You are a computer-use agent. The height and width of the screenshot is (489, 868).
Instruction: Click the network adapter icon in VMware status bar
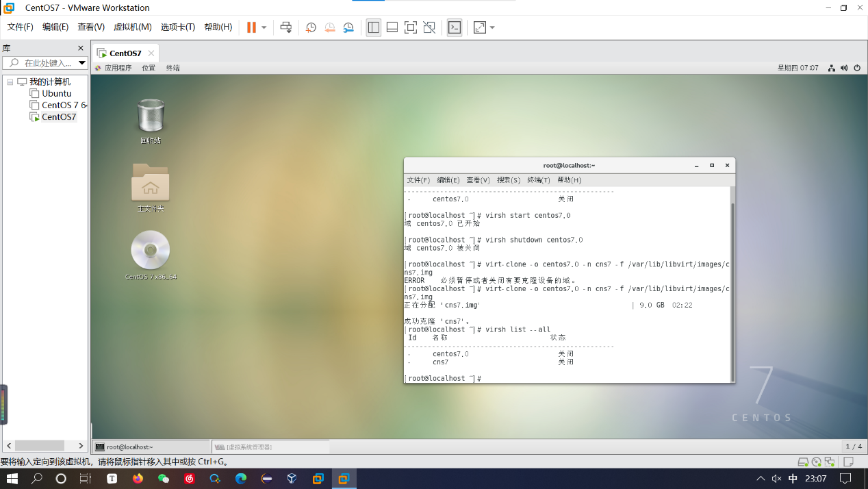point(830,462)
